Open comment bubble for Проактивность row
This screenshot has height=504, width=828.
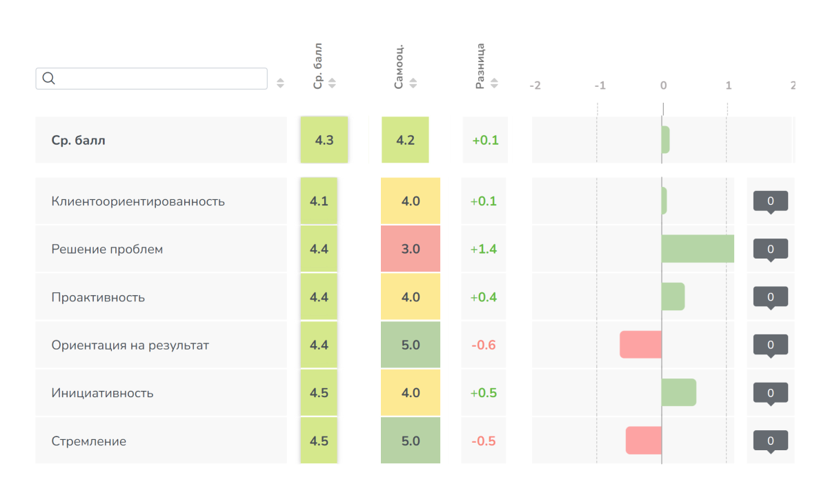(x=770, y=297)
